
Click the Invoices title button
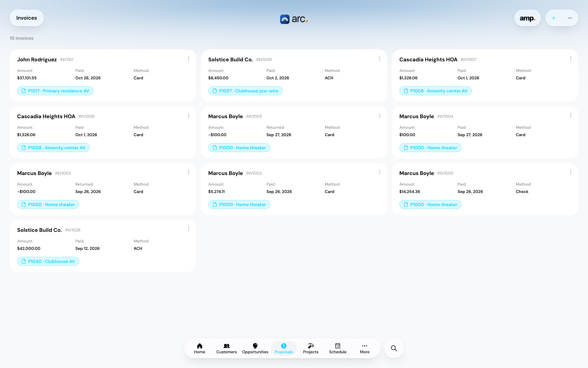(x=27, y=18)
